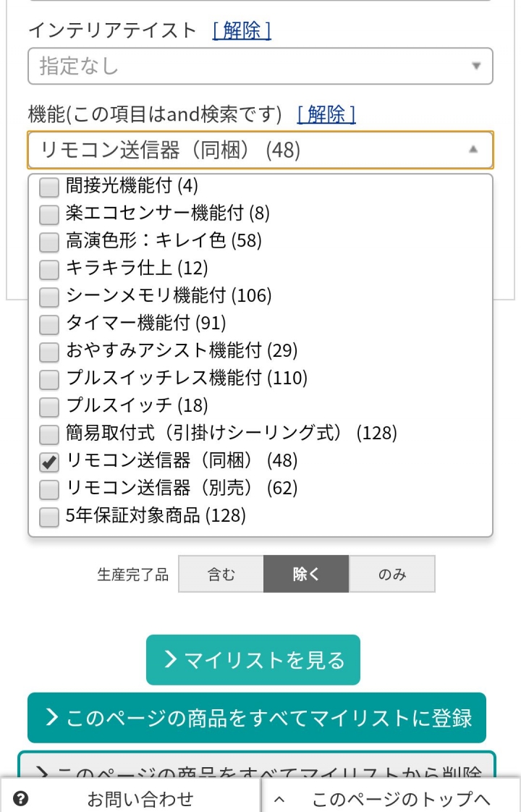The width and height of the screenshot is (521, 812).
Task: Open the インテリアテイスト 指定なし dropdown
Action: [x=260, y=66]
